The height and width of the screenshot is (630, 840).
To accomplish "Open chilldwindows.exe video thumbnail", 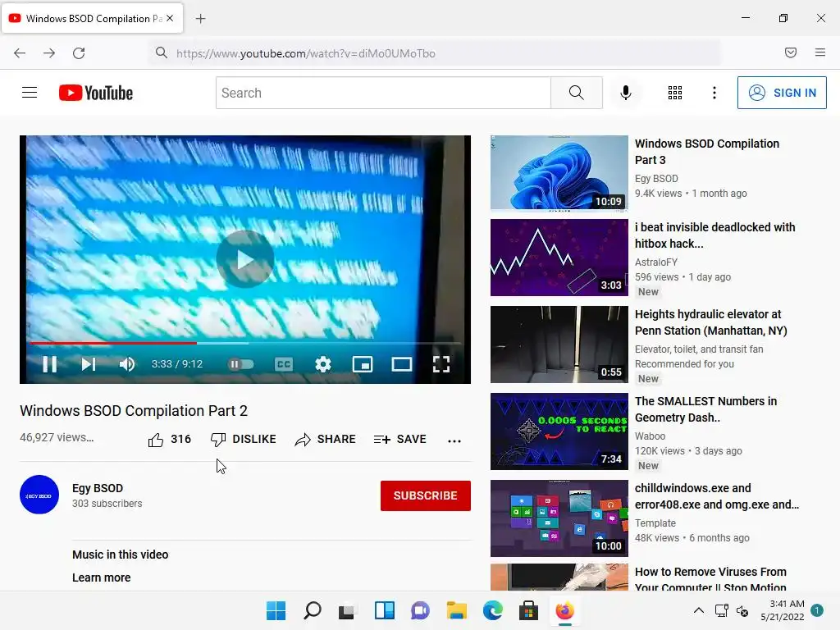I will (x=559, y=518).
